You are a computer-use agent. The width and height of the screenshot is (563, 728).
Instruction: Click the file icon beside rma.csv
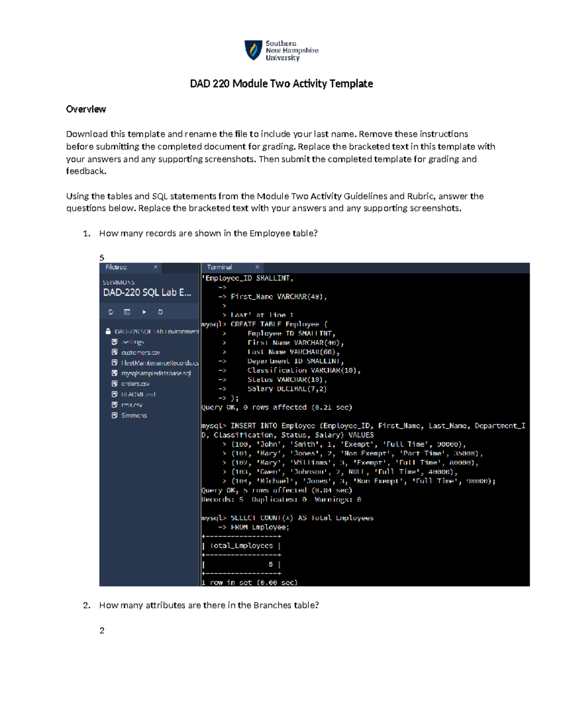(x=114, y=404)
